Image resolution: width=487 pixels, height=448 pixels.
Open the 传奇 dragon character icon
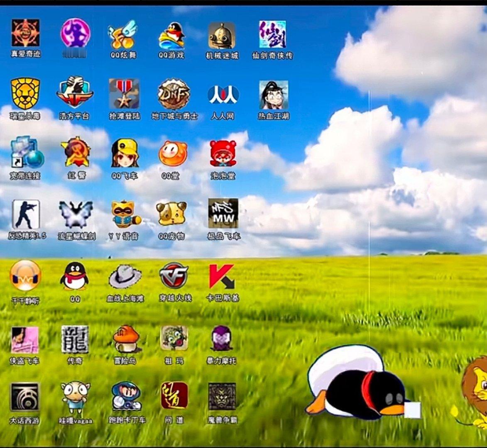point(75,340)
